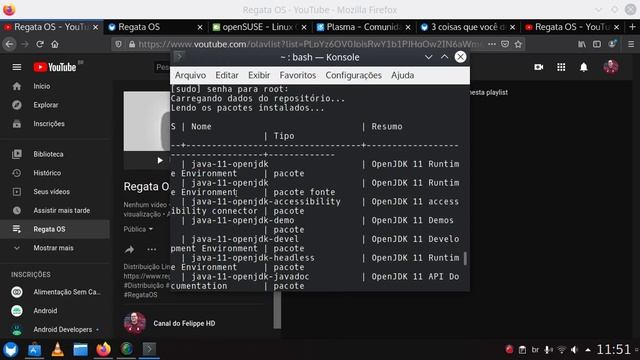This screenshot has height=360, width=640.
Task: Click Firefox back button
Action: coord(9,44)
